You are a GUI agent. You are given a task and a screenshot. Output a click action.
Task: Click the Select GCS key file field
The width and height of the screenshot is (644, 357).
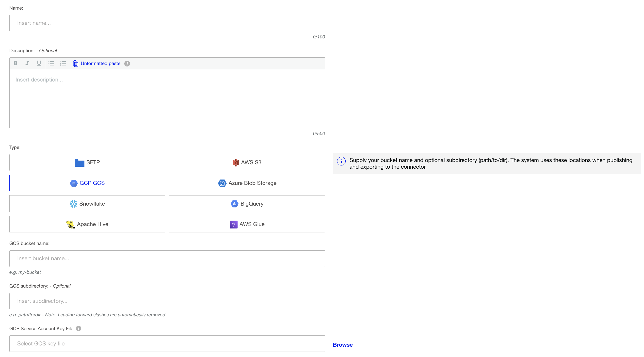point(167,343)
